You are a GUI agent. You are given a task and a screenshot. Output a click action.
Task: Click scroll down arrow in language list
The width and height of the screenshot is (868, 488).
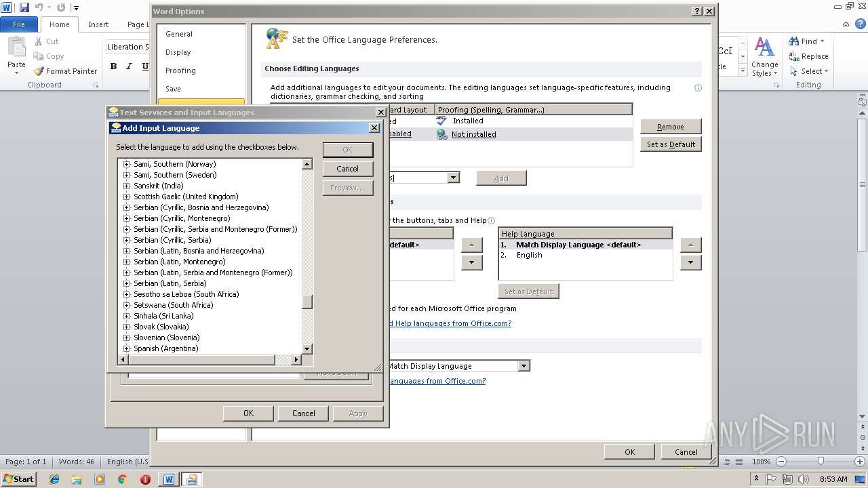coord(307,348)
